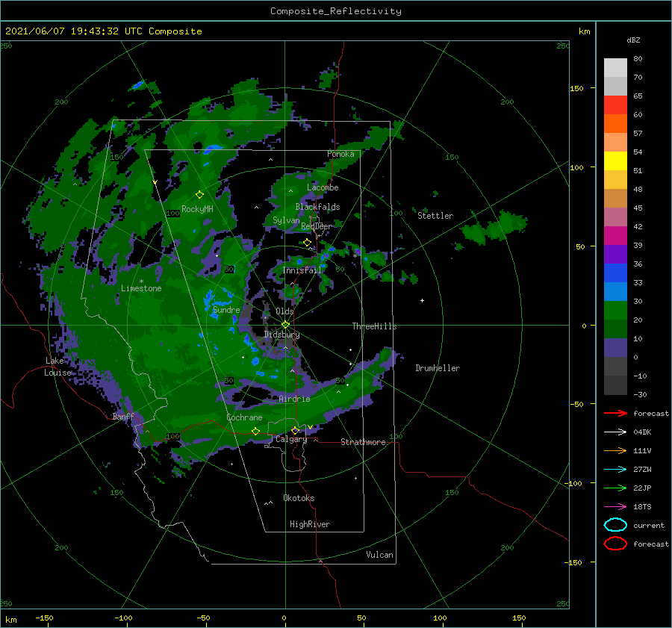Click the Limestone map label
This screenshot has height=628, width=672.
pos(141,288)
